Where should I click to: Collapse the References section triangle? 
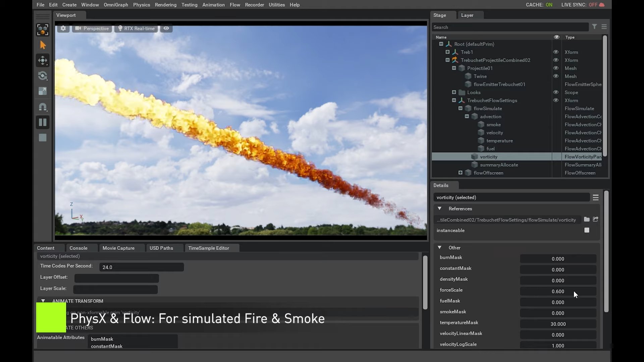439,208
